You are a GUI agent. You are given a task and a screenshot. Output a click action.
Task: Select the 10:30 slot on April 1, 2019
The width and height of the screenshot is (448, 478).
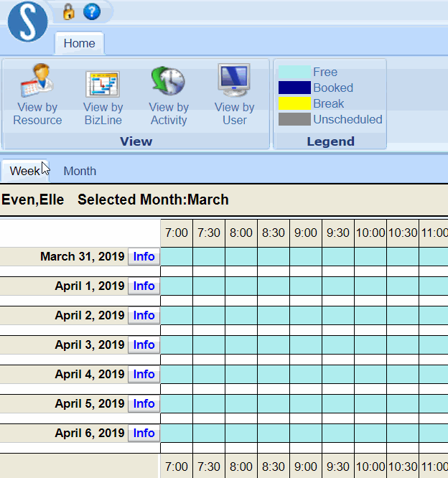(403, 286)
